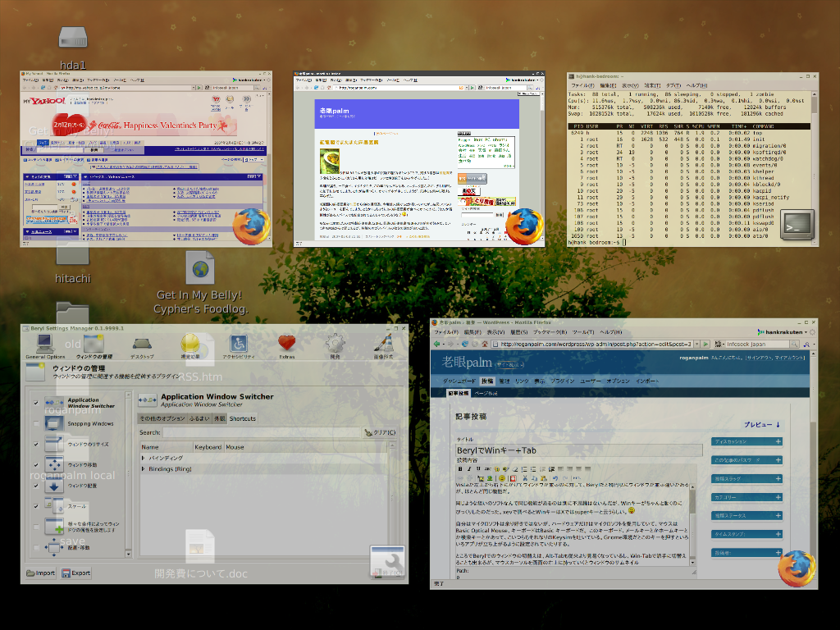The height and width of the screenshot is (630, 840).
Task: Open the hda1 drive desktop icon
Action: [x=73, y=39]
